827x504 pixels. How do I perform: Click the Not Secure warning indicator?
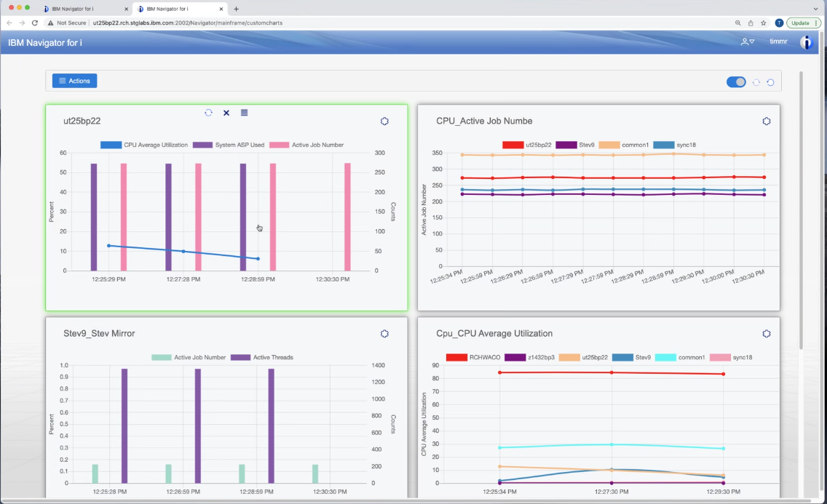click(x=67, y=23)
